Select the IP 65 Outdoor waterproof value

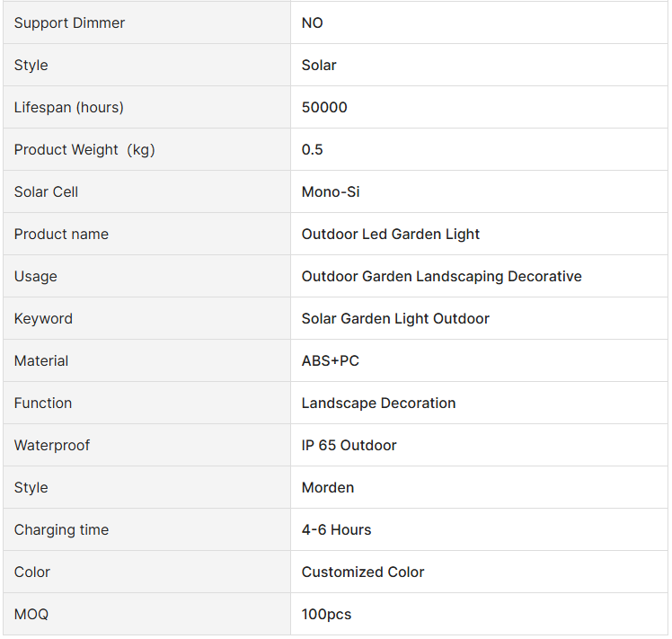(349, 445)
